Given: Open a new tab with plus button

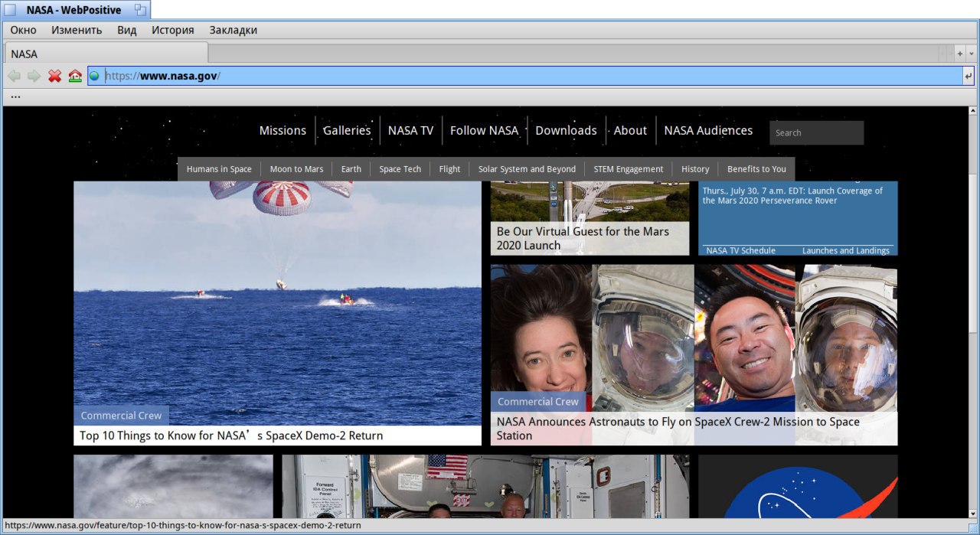Looking at the screenshot, I should coord(959,54).
